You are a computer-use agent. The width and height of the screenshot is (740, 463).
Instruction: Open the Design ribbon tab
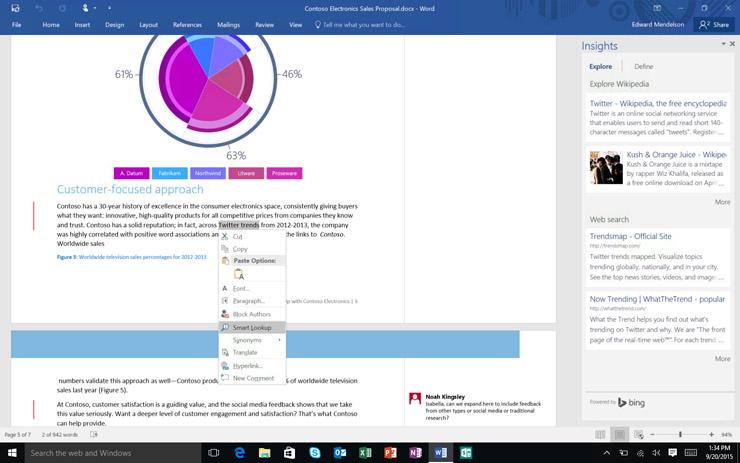[114, 25]
